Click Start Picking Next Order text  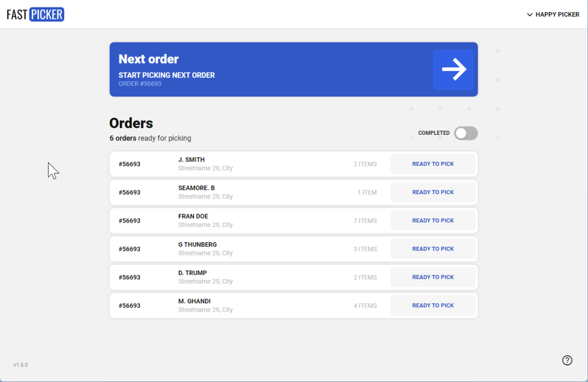[167, 75]
